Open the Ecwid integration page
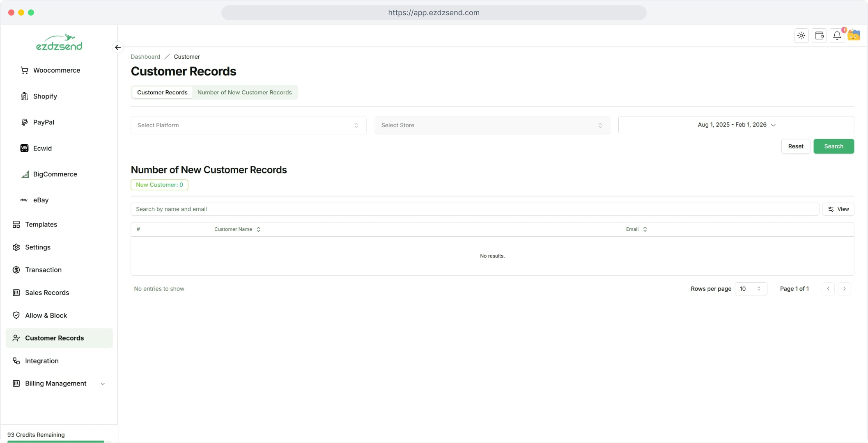868x443 pixels. tap(42, 148)
